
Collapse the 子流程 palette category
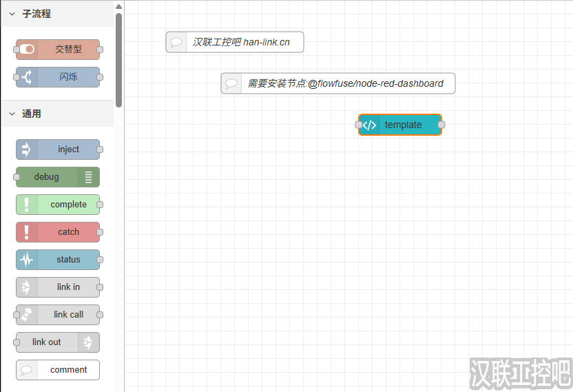[x=12, y=14]
